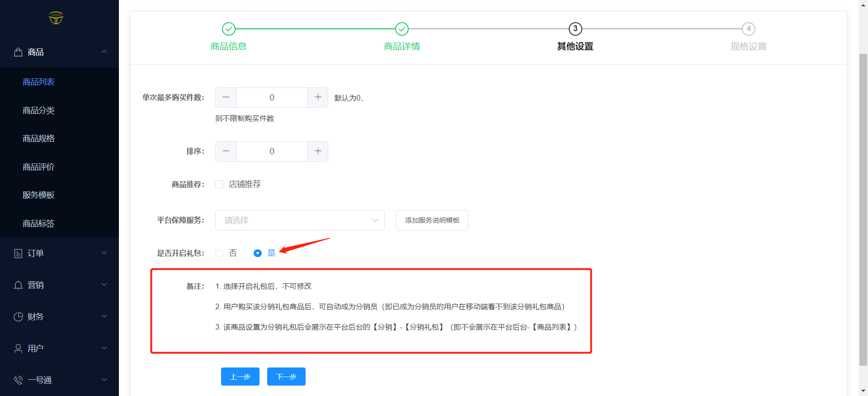Click the 用户 person icon

18,348
